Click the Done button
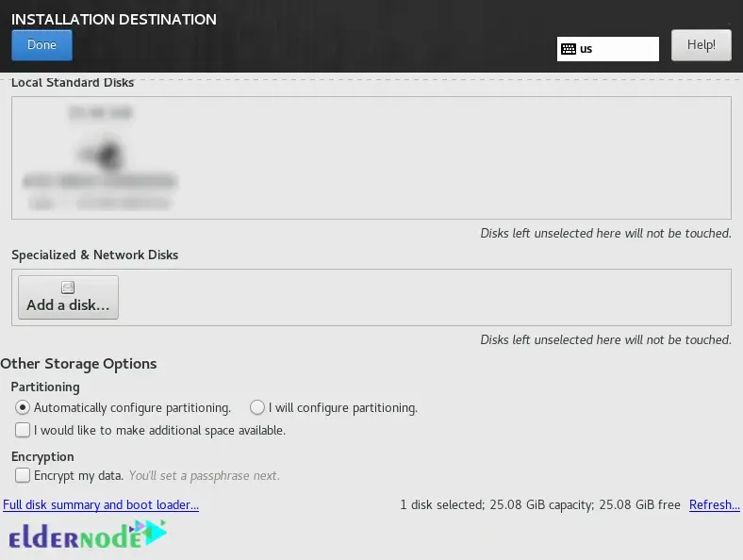This screenshot has height=560, width=743. [x=41, y=45]
